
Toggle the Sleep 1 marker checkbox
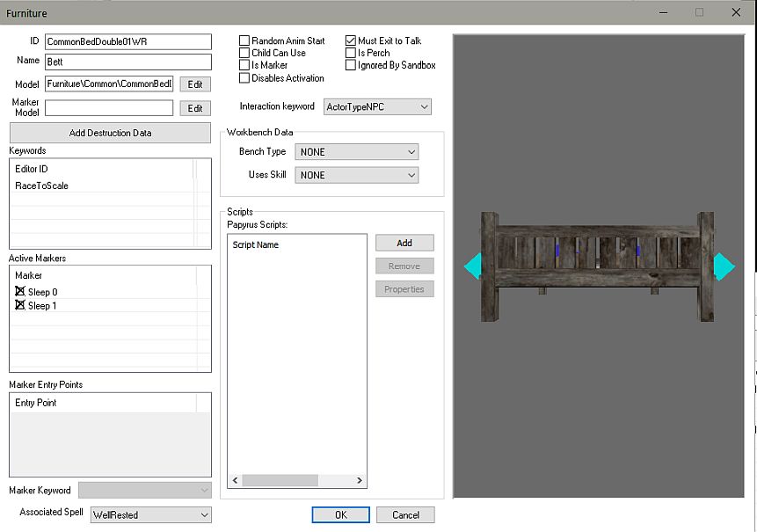pyautogui.click(x=20, y=306)
